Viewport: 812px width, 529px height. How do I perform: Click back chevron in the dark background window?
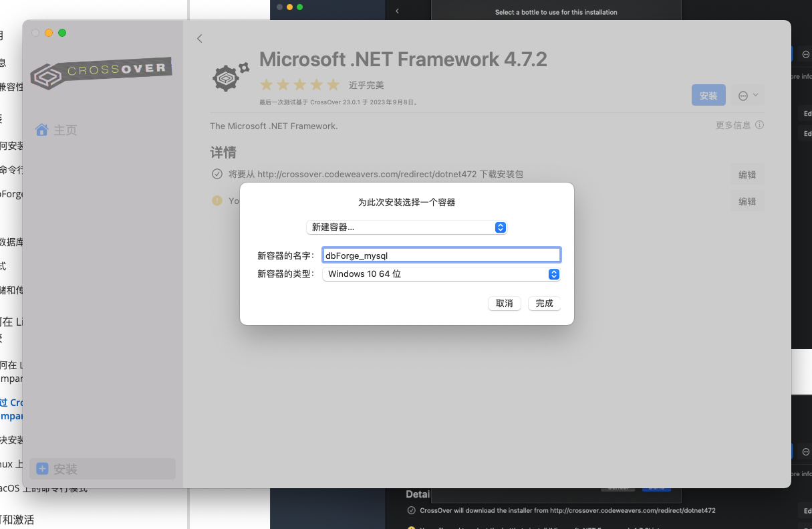(397, 11)
